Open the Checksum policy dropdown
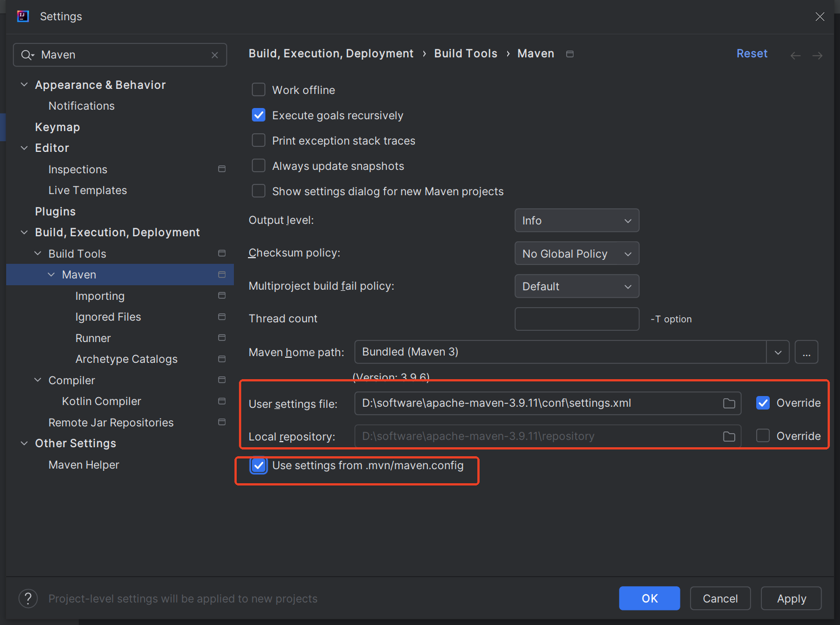The height and width of the screenshot is (625, 840). [577, 253]
